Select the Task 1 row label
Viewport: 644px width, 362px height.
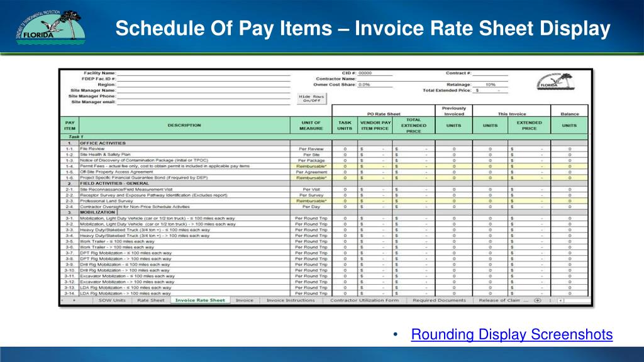pos(76,137)
